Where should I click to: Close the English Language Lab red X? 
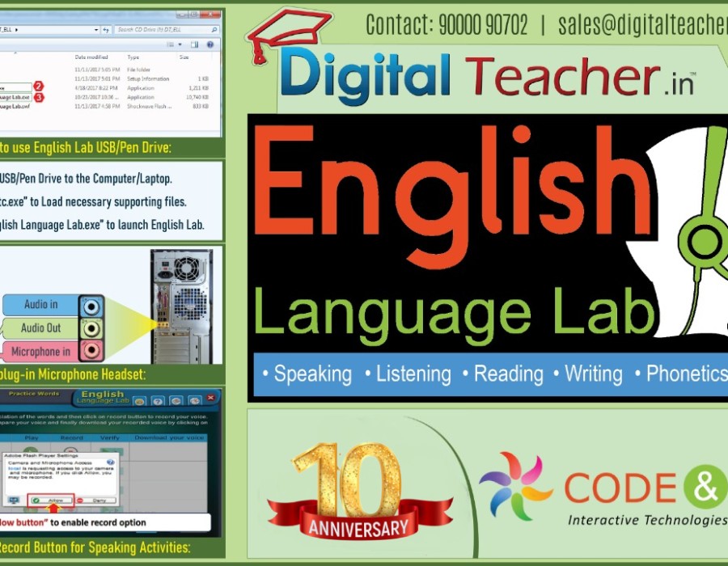pyautogui.click(x=212, y=399)
